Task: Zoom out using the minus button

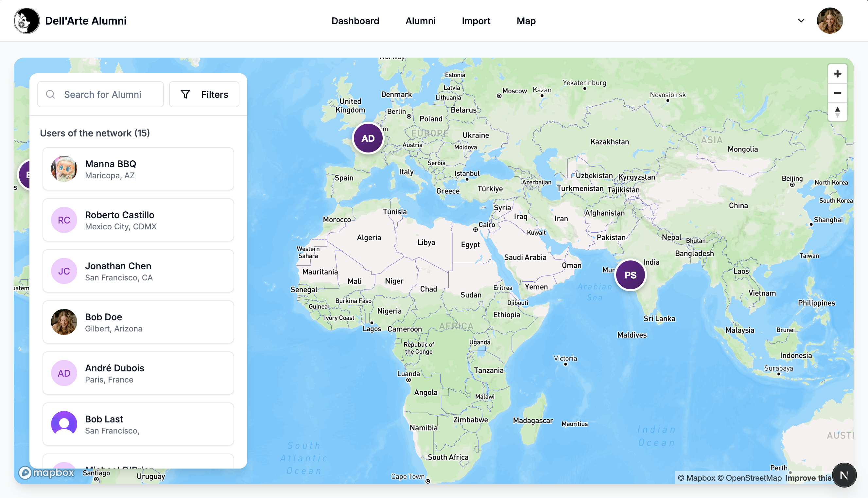Action: pos(838,93)
